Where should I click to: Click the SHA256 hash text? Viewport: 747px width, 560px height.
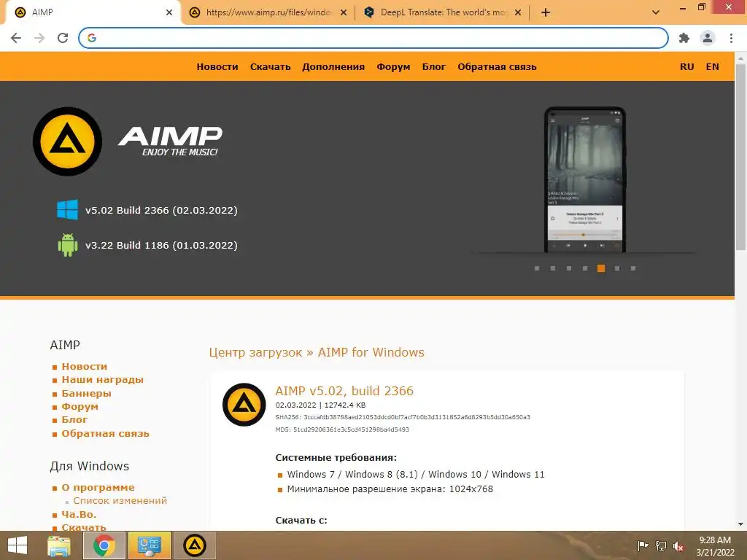pos(403,417)
